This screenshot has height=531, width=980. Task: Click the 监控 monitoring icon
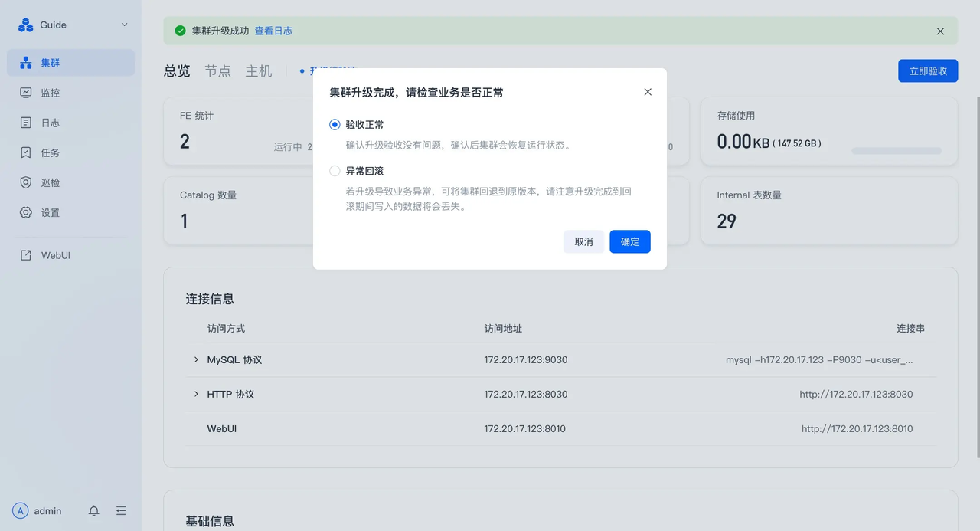point(26,93)
